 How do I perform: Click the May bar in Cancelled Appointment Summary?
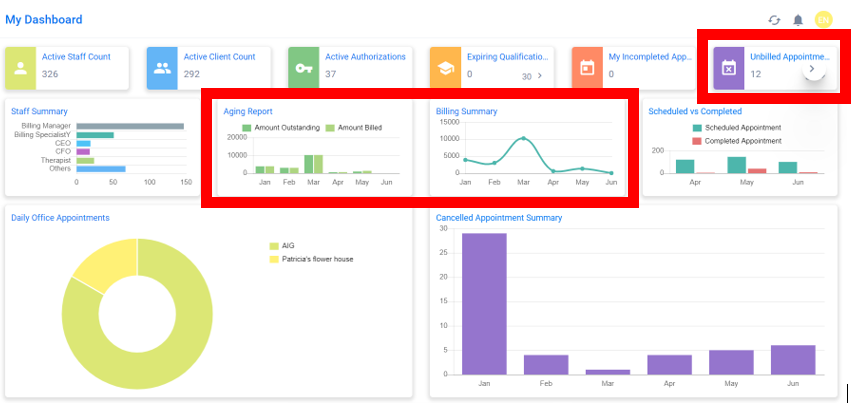(731, 362)
